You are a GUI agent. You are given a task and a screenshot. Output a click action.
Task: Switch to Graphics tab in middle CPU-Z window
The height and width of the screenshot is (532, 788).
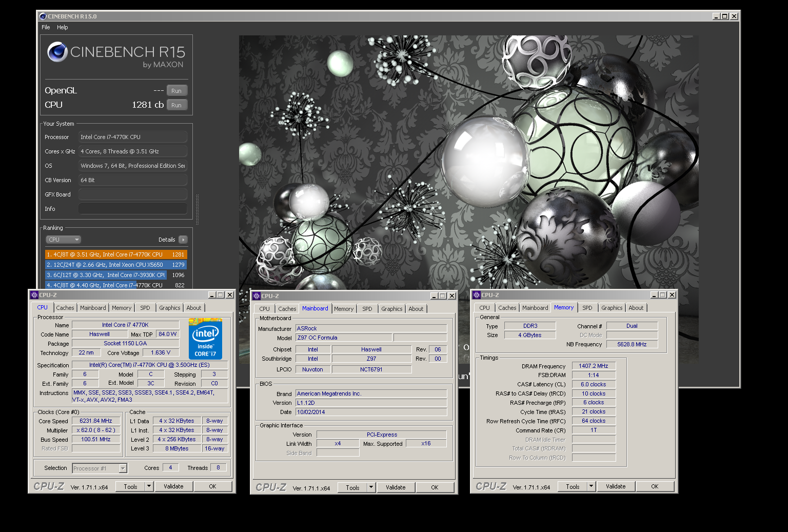391,309
